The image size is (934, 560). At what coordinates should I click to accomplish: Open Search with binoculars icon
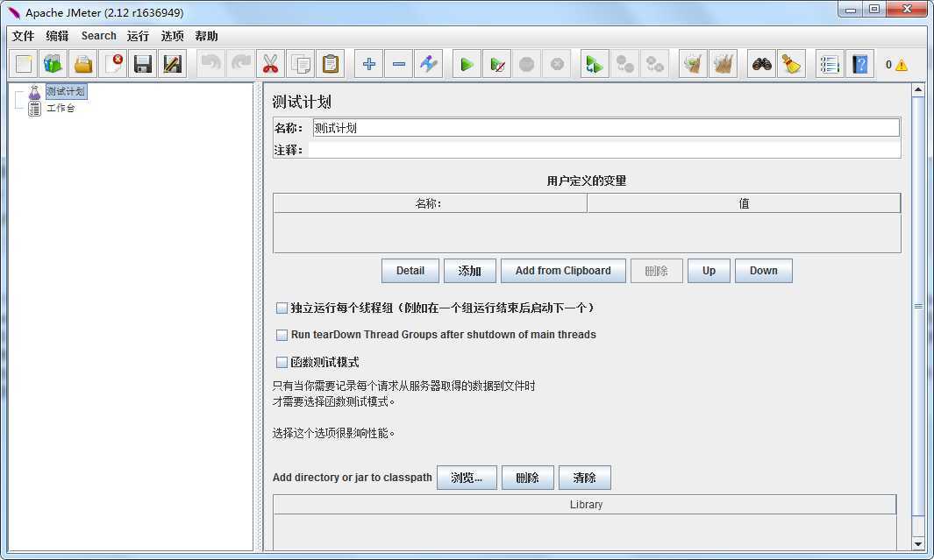click(x=761, y=64)
